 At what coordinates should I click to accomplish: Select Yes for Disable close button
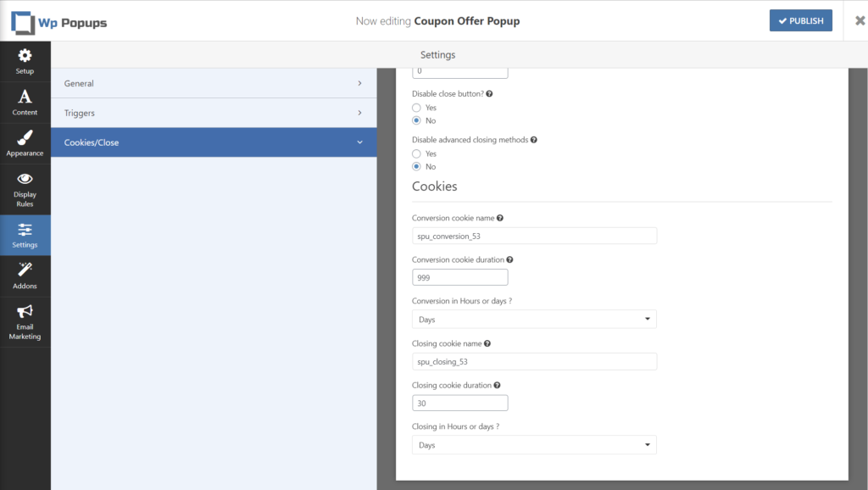pyautogui.click(x=415, y=107)
